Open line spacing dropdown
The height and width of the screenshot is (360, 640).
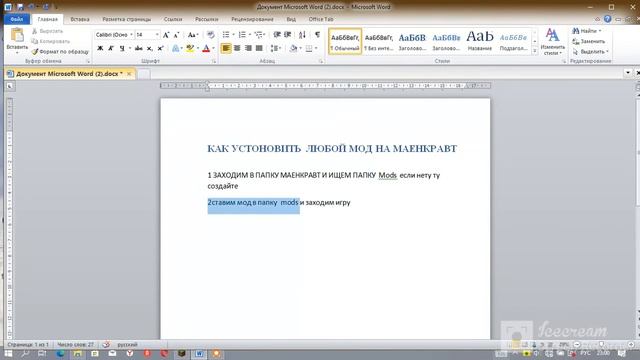276,48
